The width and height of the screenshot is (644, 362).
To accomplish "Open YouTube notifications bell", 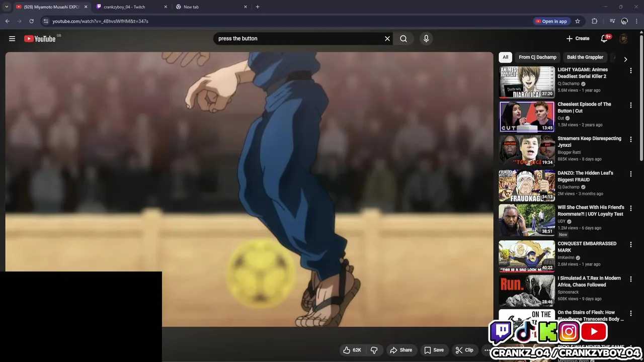I will point(604,39).
